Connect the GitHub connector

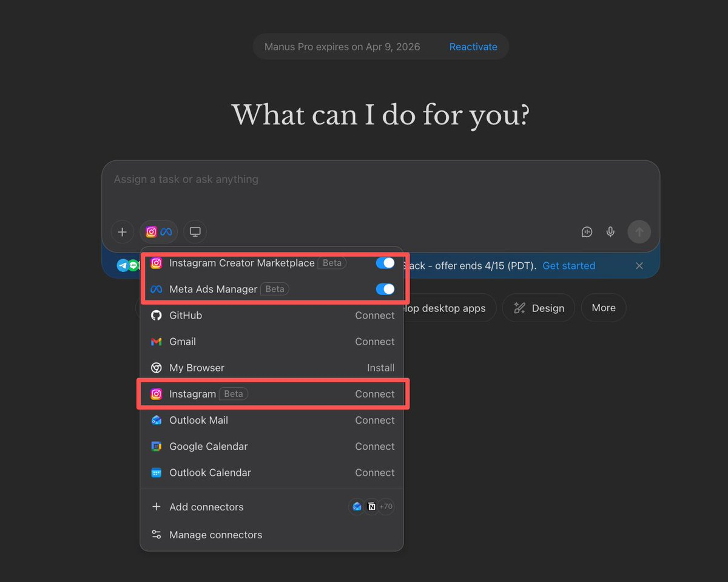tap(375, 316)
